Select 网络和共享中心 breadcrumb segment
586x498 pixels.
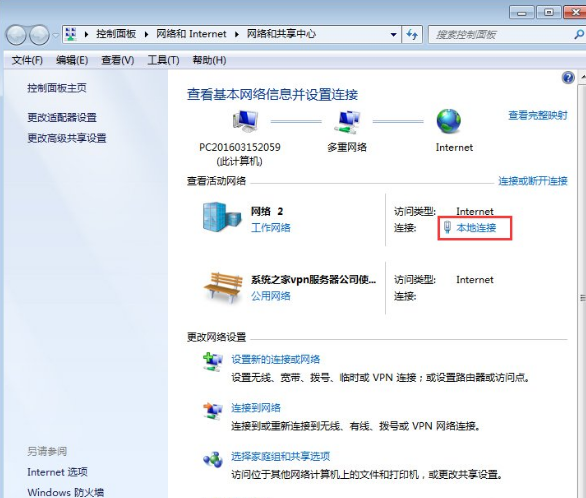[281, 34]
